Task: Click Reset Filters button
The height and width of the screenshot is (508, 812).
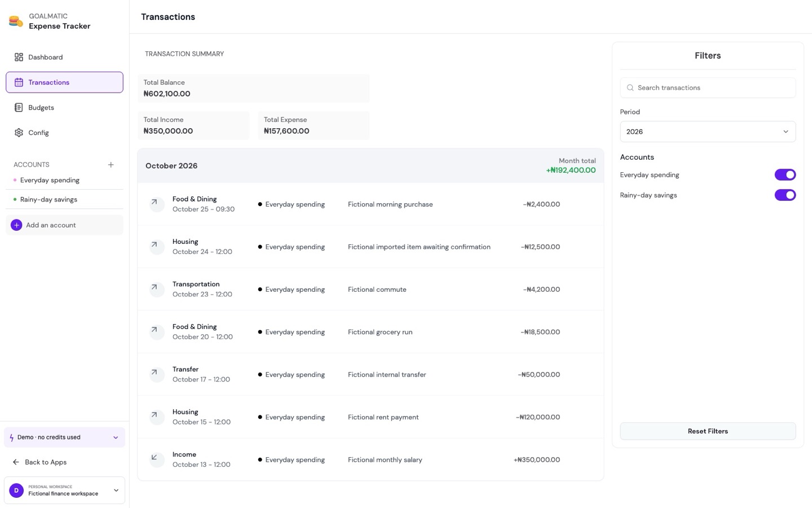Action: pyautogui.click(x=708, y=431)
